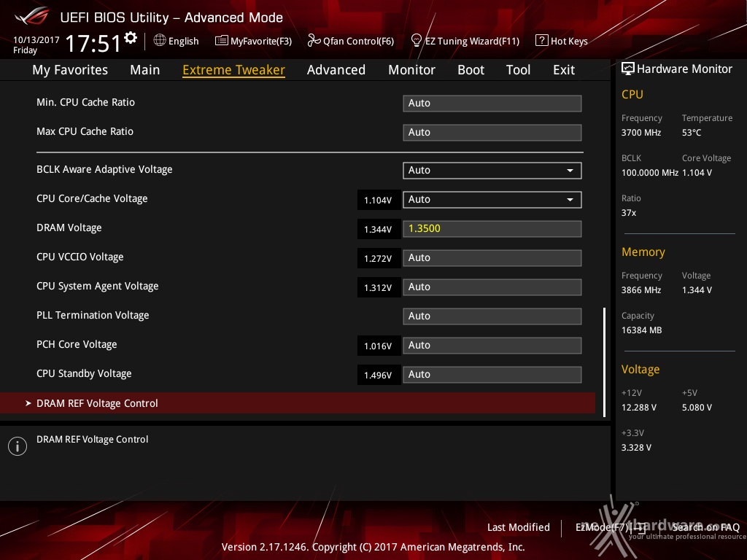Screen dimensions: 747x560
Task: Click the date 10/13/2017 Friday
Action: (x=36, y=44)
